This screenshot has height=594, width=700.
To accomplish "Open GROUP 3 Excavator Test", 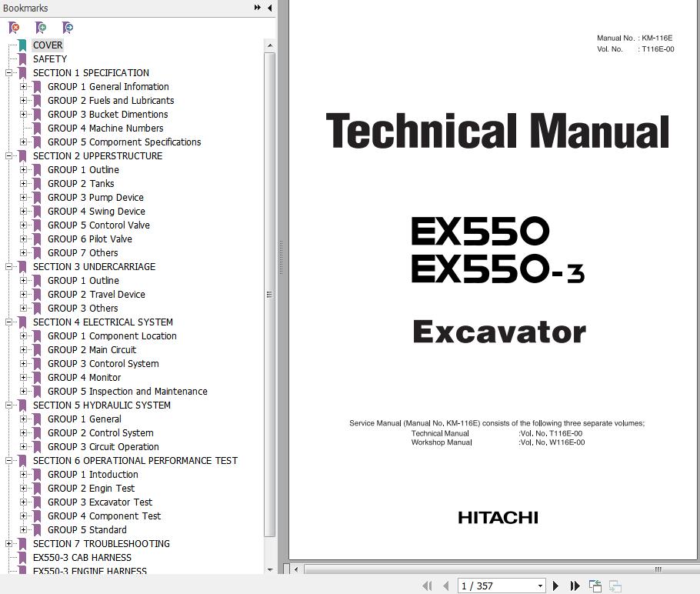I will pos(100,502).
